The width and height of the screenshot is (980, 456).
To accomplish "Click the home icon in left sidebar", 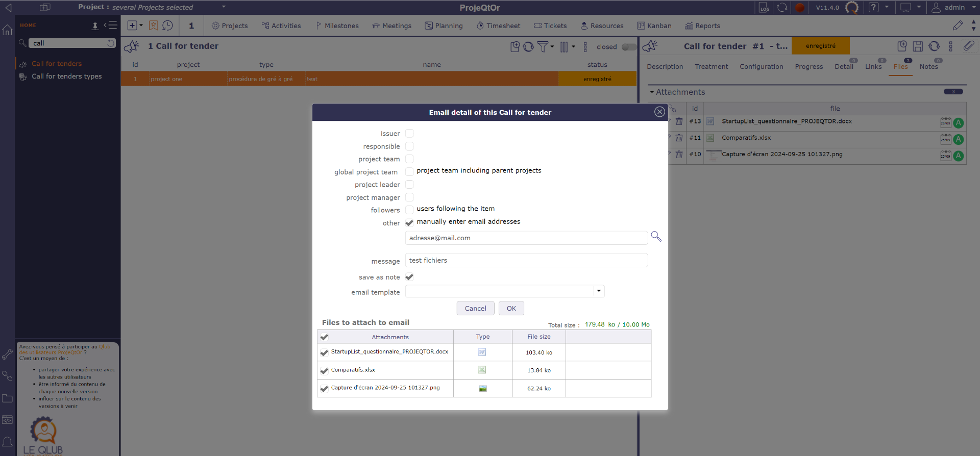I will [7, 30].
